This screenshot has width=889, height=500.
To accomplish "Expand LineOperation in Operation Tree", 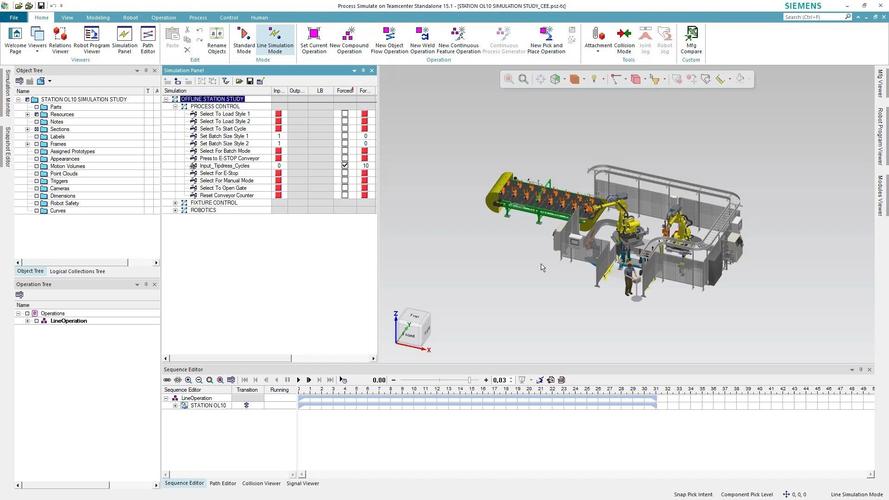I will 27,321.
